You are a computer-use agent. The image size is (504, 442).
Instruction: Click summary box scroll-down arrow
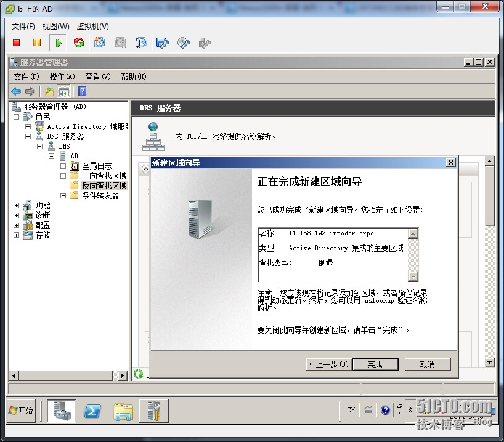click(x=413, y=276)
